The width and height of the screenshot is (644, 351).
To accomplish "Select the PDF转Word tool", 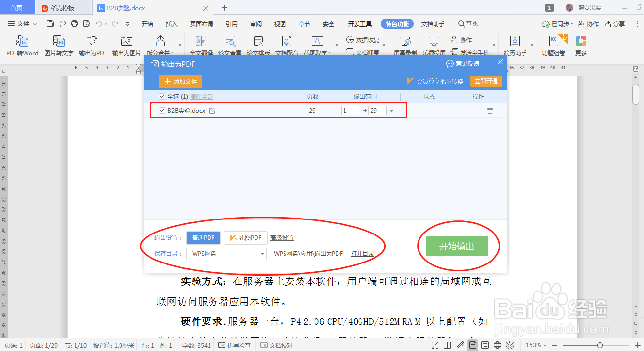I will click(x=22, y=46).
